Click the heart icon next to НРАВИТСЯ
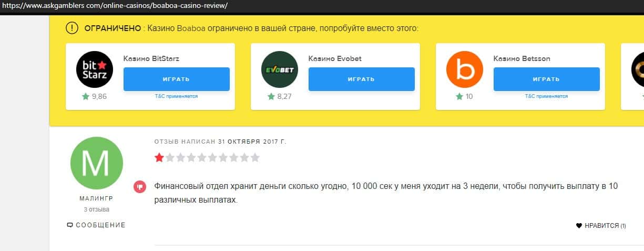The width and height of the screenshot is (644, 251). [x=579, y=226]
